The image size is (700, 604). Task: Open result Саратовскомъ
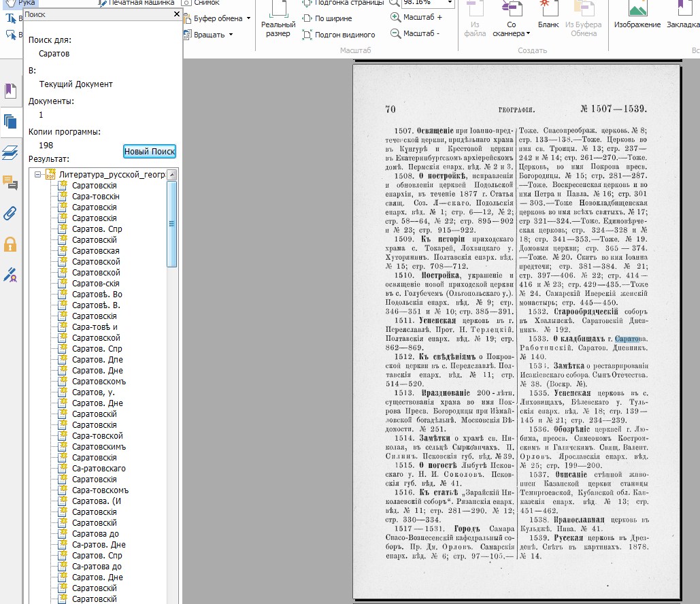(x=99, y=381)
